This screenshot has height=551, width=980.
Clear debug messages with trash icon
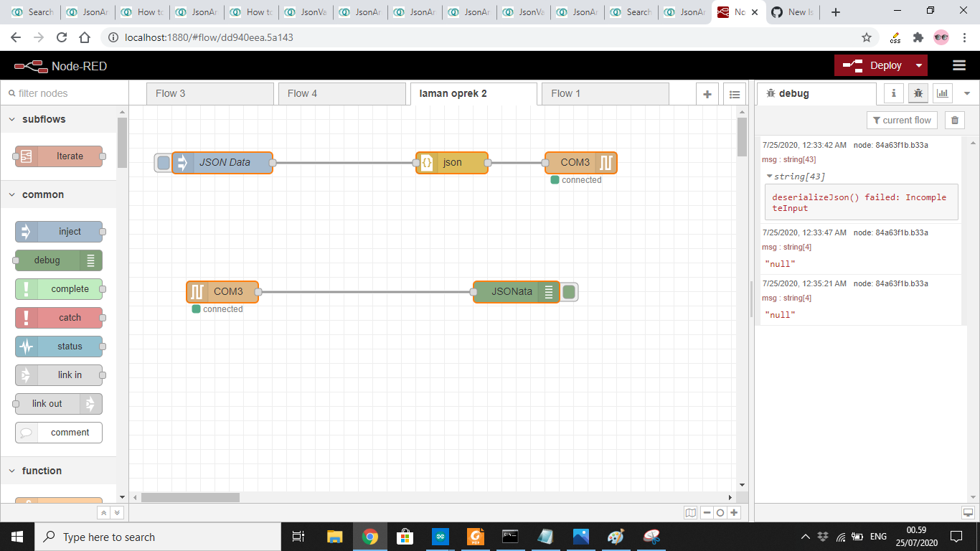(955, 121)
